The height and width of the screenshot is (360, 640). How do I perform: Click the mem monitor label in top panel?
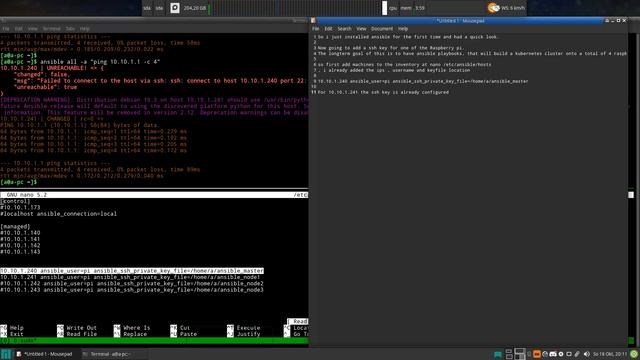point(406,8)
